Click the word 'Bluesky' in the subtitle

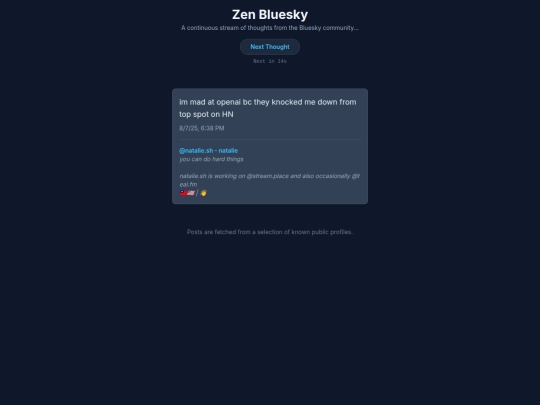pyautogui.click(x=310, y=28)
